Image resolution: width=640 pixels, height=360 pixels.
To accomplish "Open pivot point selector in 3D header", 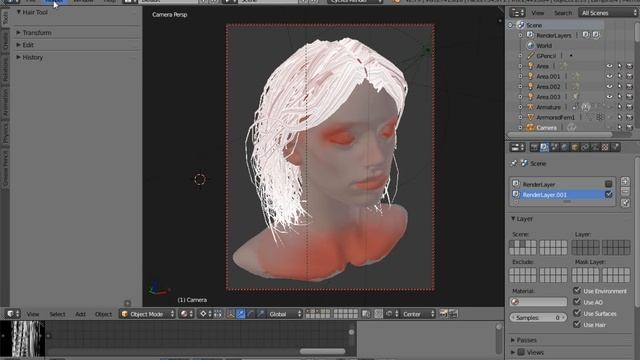I will pos(206,314).
